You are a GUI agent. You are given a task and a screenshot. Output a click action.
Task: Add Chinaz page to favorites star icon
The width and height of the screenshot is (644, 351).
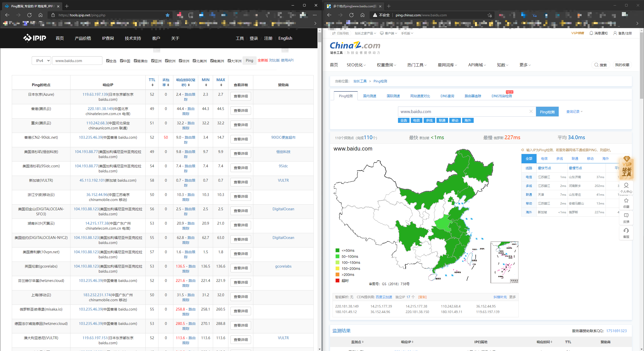point(490,15)
